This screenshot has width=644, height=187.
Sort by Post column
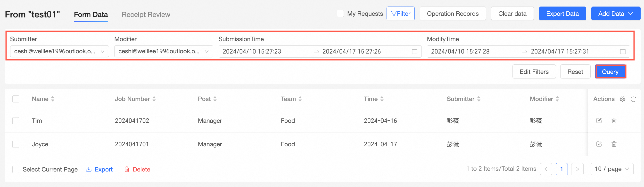(x=215, y=99)
